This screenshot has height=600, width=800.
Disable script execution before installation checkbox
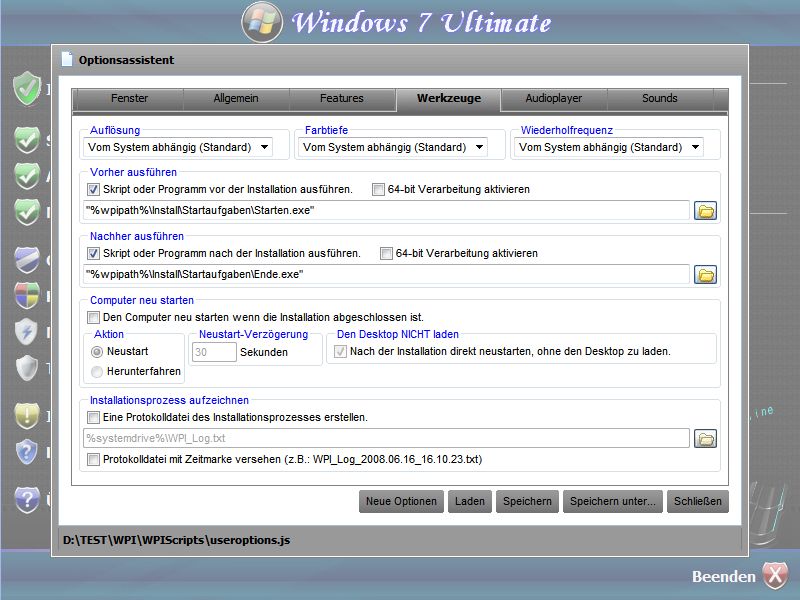tap(94, 189)
